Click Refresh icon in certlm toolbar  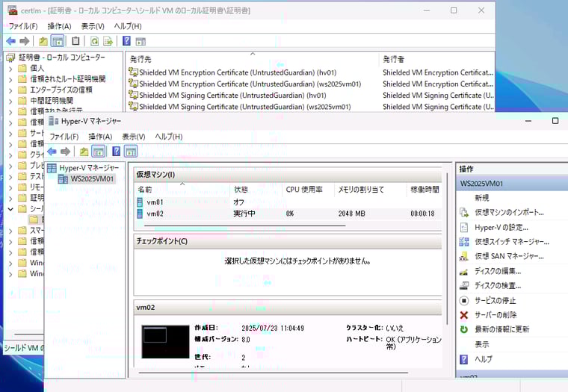coord(95,41)
